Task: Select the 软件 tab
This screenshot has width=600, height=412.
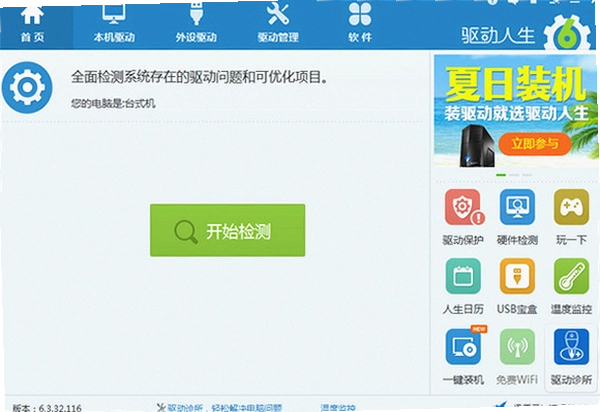Action: [x=360, y=25]
